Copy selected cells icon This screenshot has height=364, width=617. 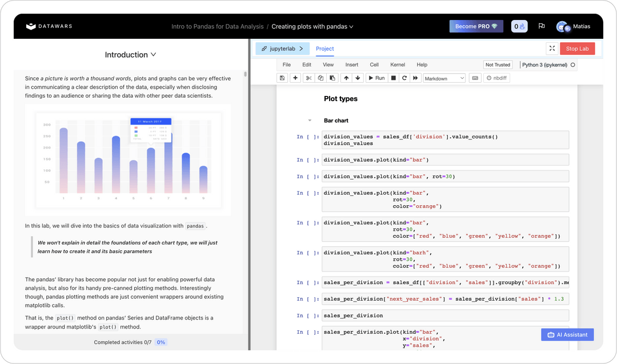[x=320, y=78]
